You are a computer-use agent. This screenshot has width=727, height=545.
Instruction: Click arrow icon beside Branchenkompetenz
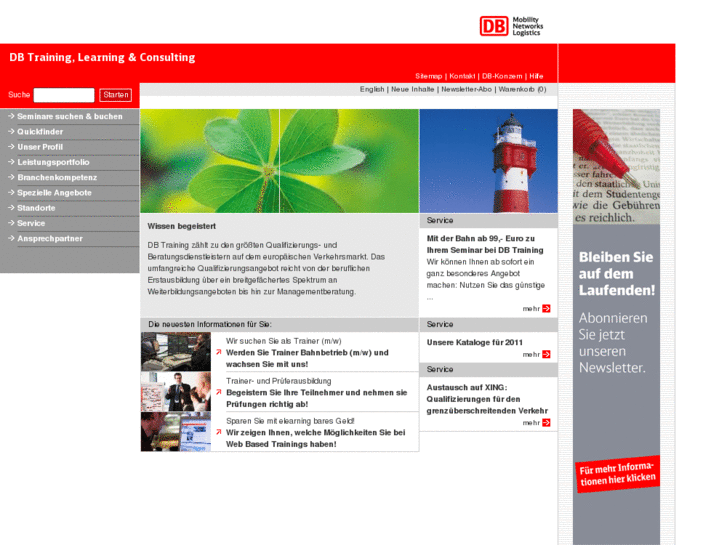pos(11,178)
